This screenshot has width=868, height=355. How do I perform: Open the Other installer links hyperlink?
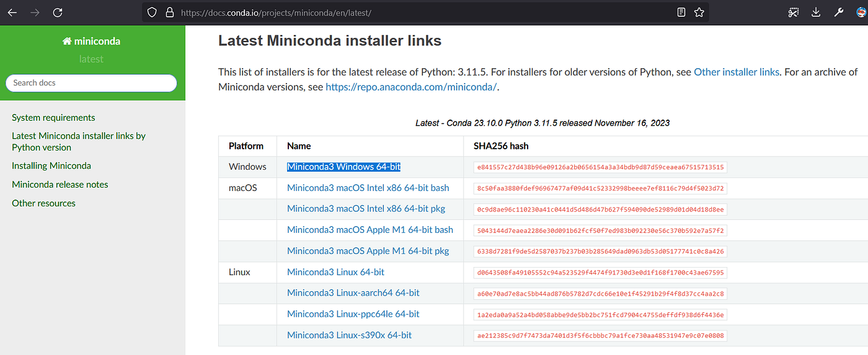point(736,72)
